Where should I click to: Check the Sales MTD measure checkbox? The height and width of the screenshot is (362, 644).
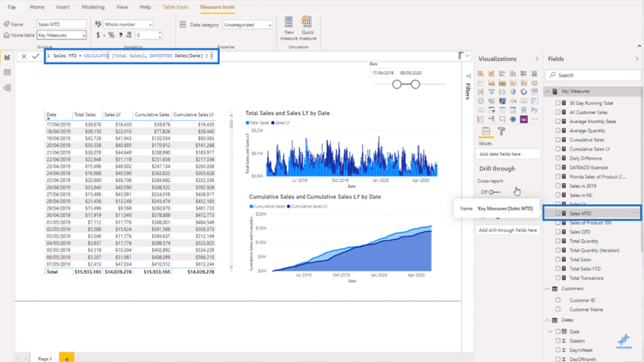coord(558,214)
